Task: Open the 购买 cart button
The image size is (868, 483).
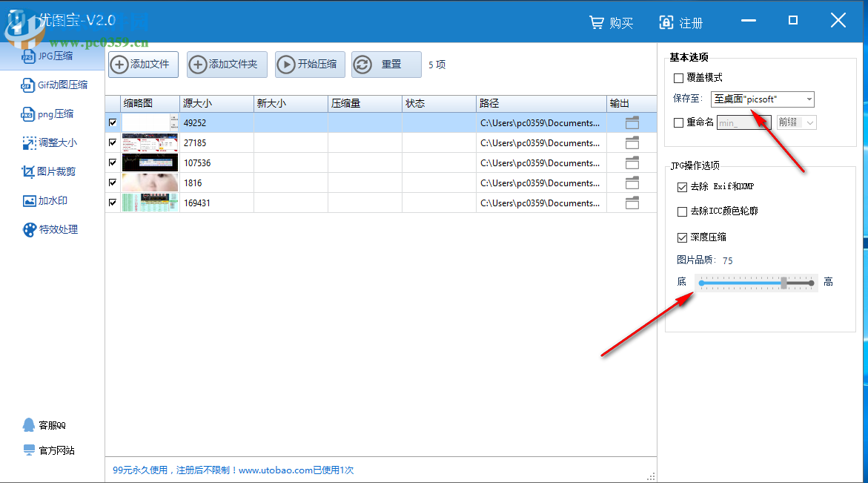Action: point(611,23)
